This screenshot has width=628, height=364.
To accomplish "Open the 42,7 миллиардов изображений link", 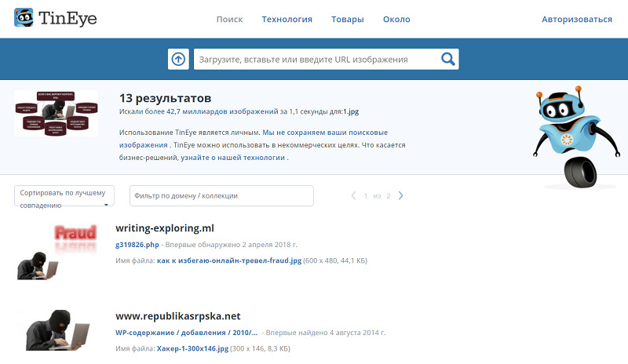I will tap(222, 111).
